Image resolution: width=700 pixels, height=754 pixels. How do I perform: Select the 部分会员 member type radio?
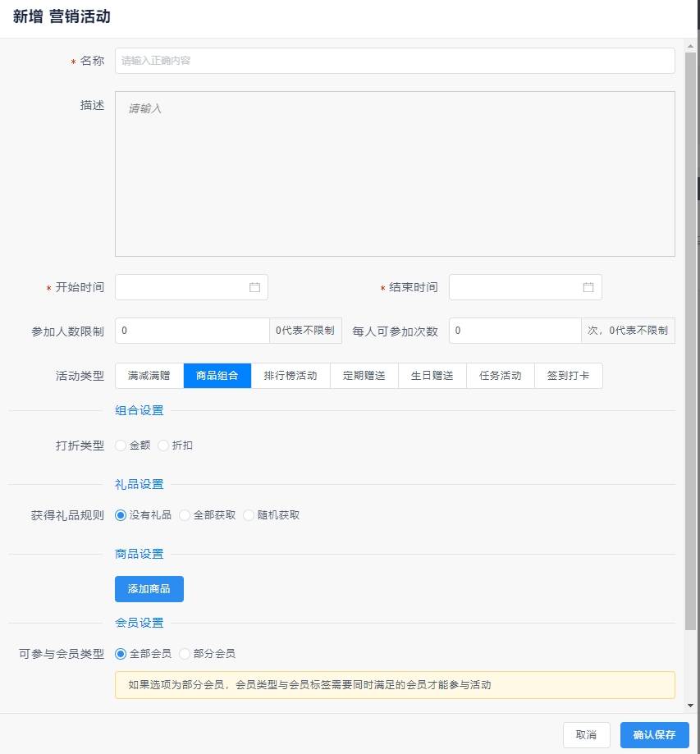coord(185,654)
